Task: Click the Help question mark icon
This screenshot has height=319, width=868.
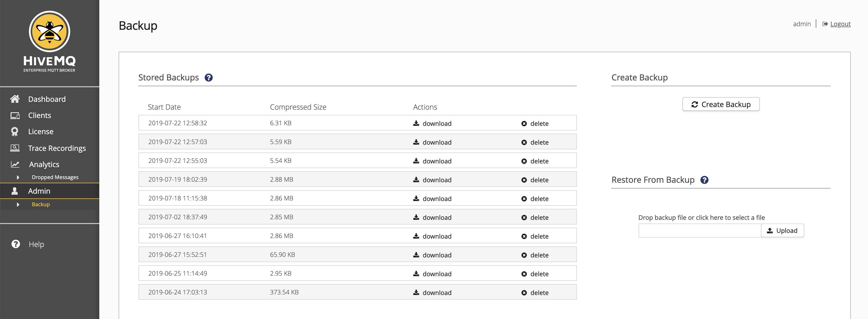Action: tap(15, 244)
